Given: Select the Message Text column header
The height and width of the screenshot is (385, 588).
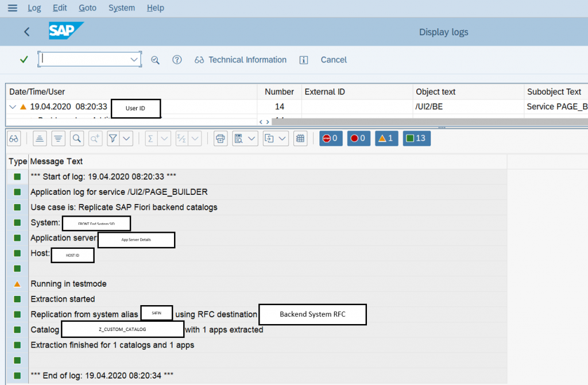Looking at the screenshot, I should click(x=268, y=161).
